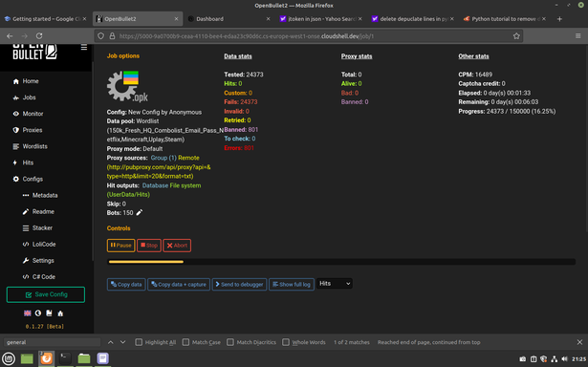The image size is (588, 367).
Task: Toggle the sidebar hamburger menu icon
Action: [84, 47]
